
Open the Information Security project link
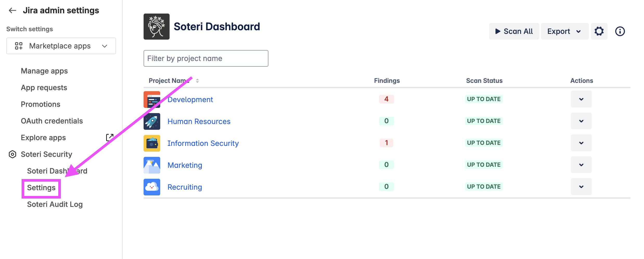pos(203,143)
